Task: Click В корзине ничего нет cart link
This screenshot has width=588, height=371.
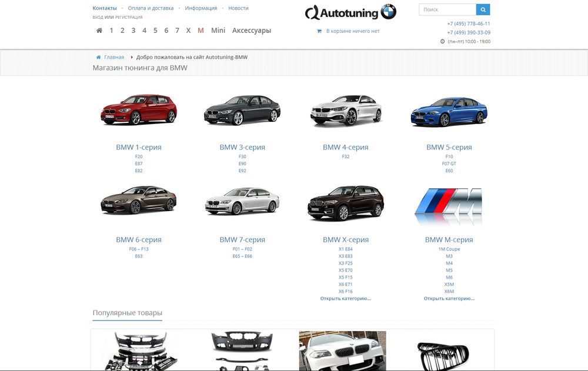Action: click(353, 31)
